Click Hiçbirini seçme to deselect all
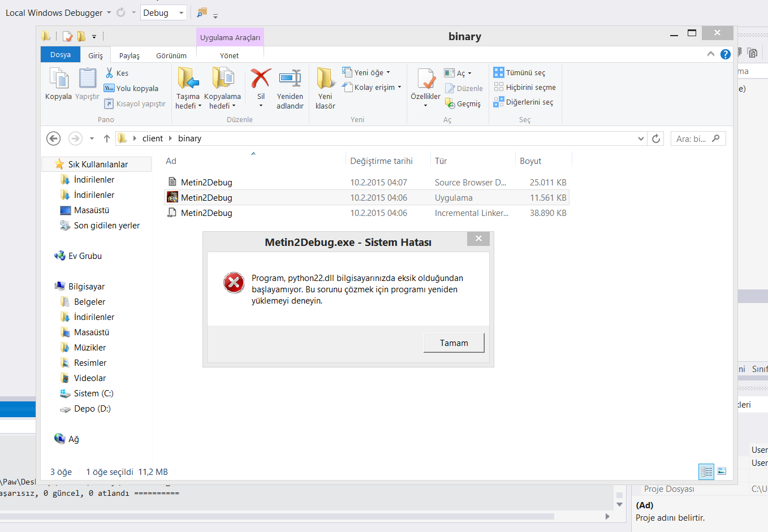 [525, 87]
